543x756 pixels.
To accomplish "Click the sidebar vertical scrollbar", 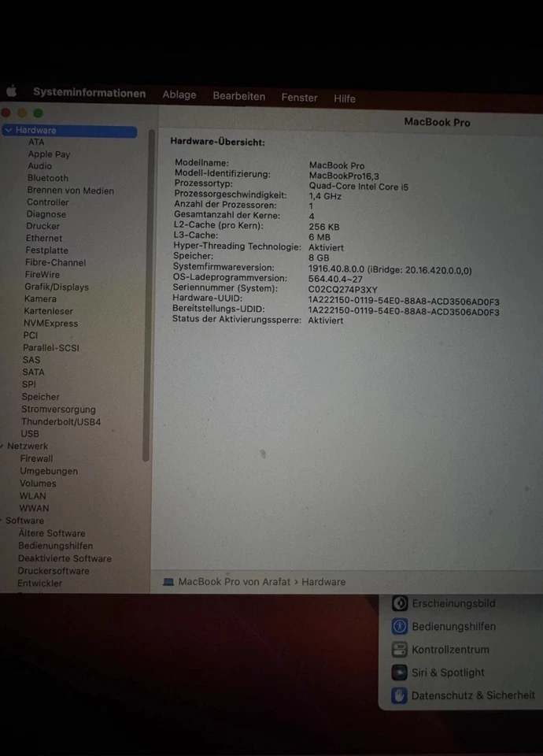I will pos(147,294).
